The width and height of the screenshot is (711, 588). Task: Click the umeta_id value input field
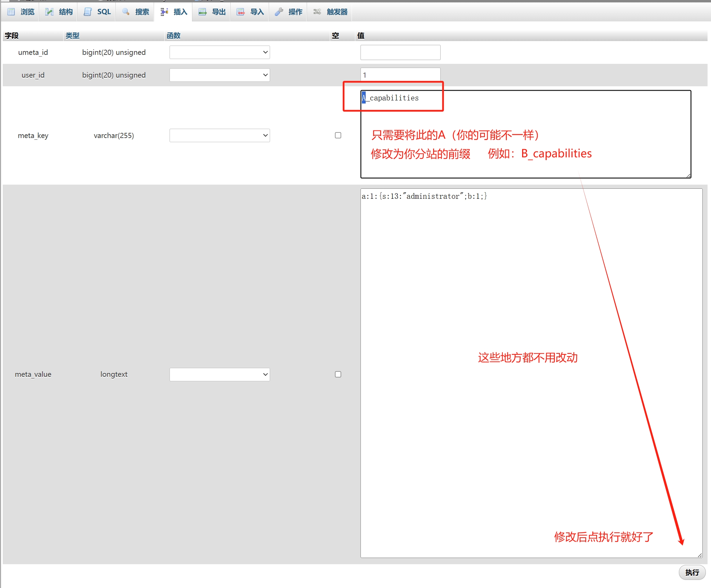400,52
